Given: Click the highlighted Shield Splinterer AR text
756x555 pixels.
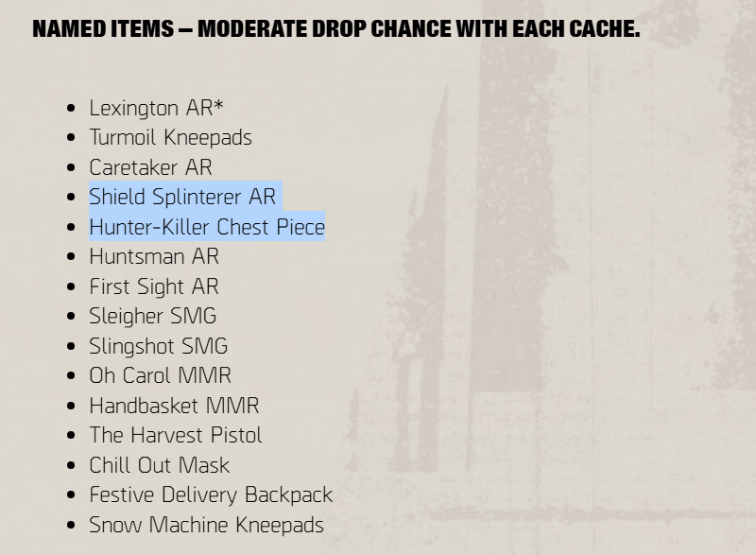Looking at the screenshot, I should [182, 197].
